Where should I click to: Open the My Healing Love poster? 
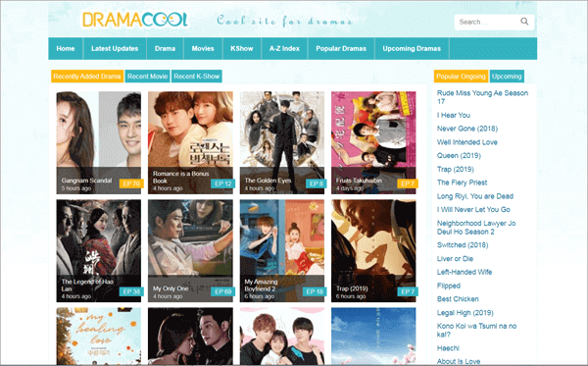pyautogui.click(x=99, y=337)
